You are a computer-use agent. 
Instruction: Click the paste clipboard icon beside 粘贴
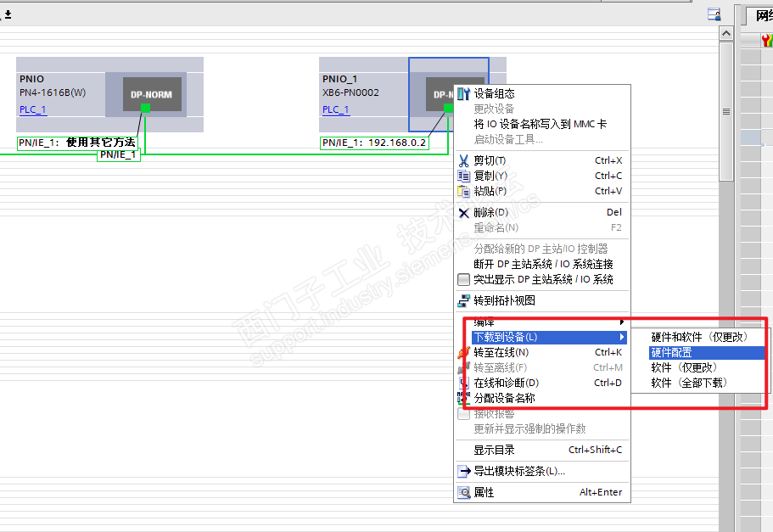tap(463, 191)
